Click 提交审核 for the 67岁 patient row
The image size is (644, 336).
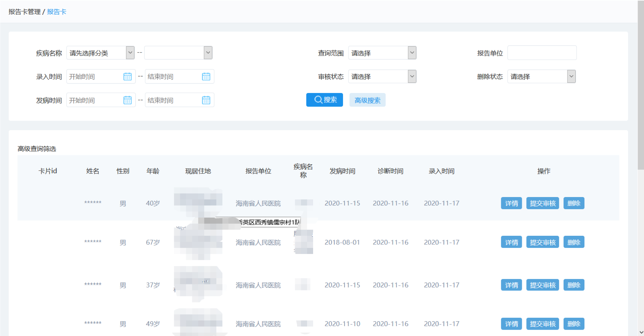(543, 242)
